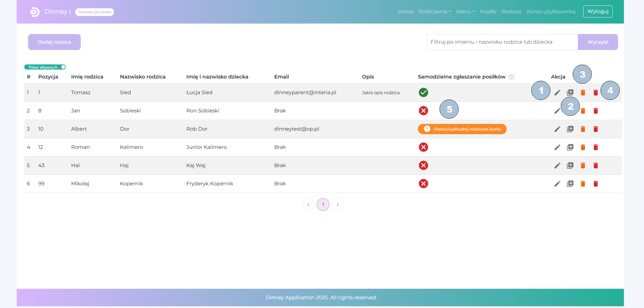Toggle green checkmark status for Tomasz Sied
This screenshot has width=644, height=308.
click(423, 93)
